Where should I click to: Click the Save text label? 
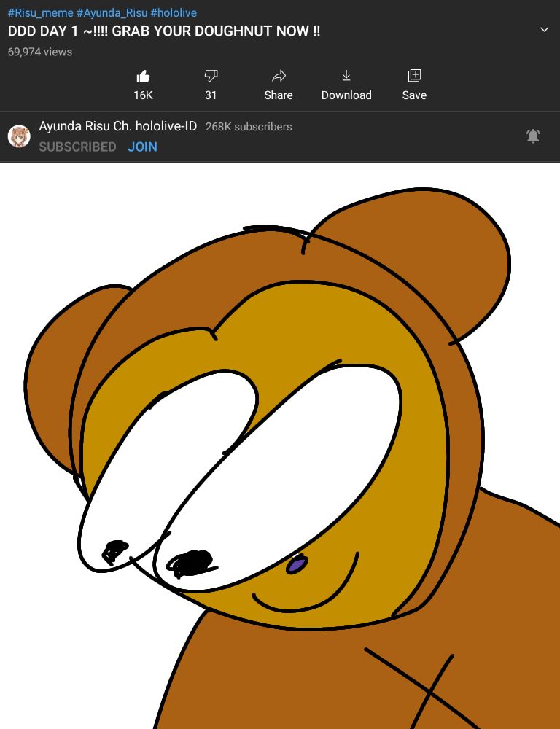414,95
